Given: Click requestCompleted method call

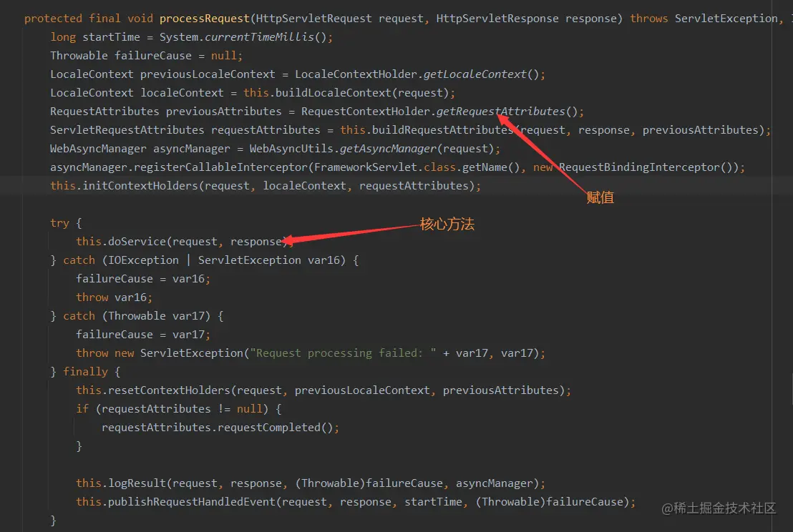Looking at the screenshot, I should [268, 428].
